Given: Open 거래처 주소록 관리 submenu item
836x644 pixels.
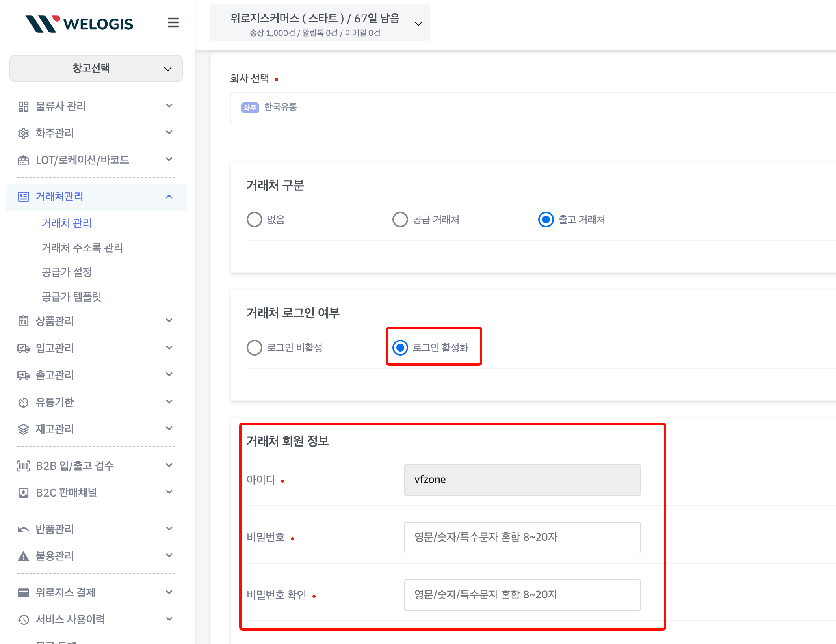Looking at the screenshot, I should coord(82,248).
